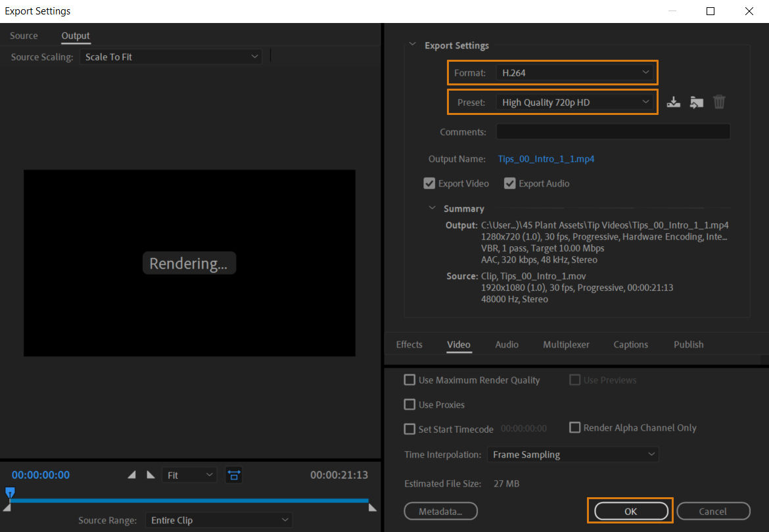
Task: Check Render Alpha Channel Only
Action: (x=574, y=428)
